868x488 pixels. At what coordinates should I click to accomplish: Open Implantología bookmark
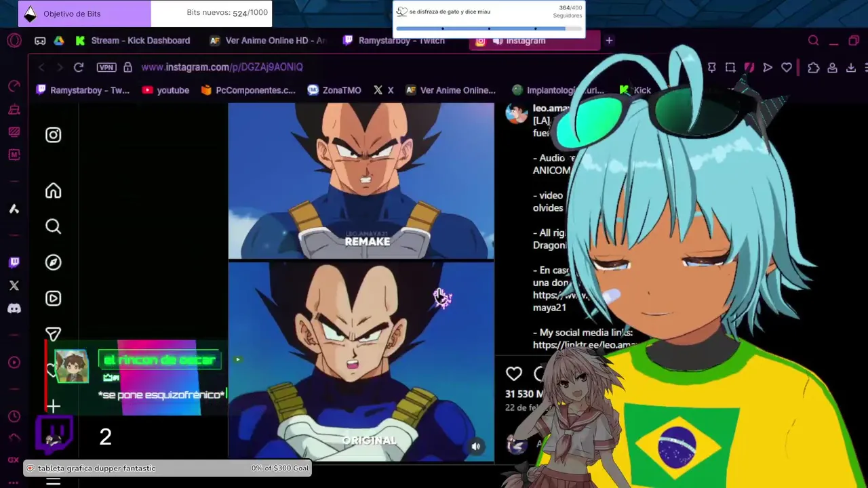(558, 90)
